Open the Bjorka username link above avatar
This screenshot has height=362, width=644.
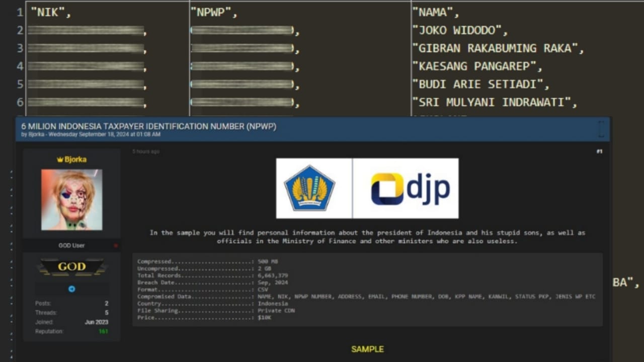[75, 159]
